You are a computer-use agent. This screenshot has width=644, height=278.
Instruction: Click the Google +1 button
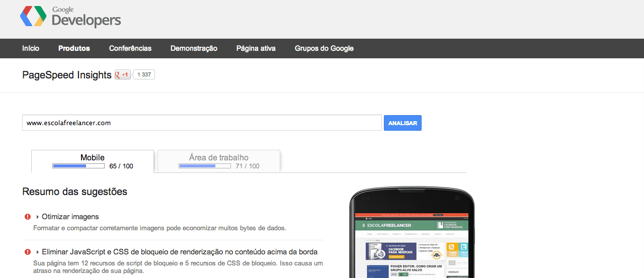(123, 74)
